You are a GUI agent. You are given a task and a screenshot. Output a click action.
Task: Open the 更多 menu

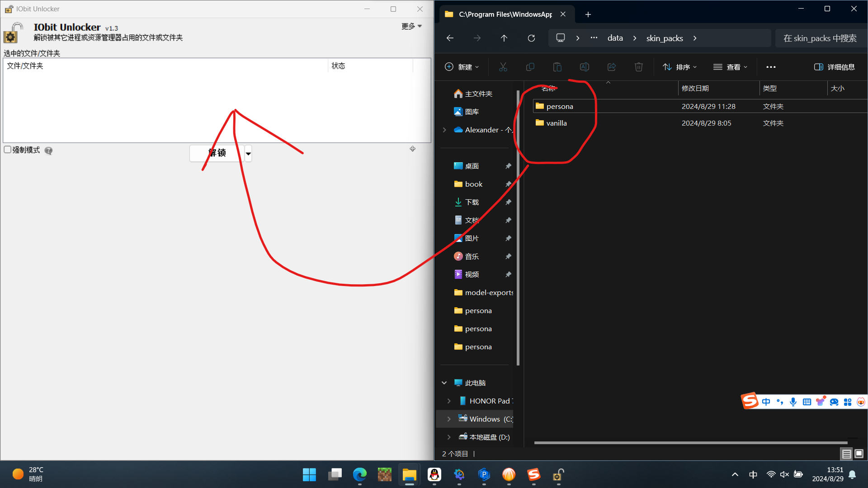coord(411,26)
